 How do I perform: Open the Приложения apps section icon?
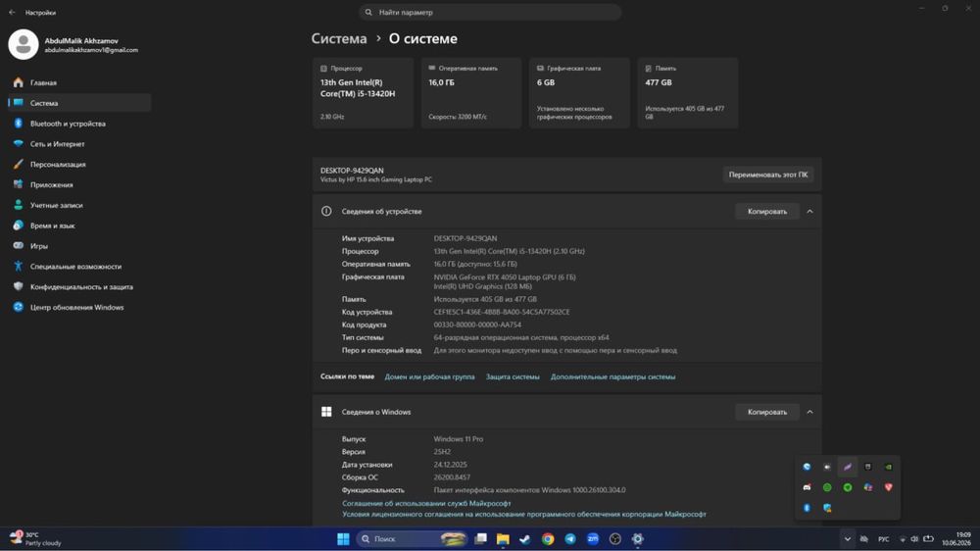tap(18, 184)
